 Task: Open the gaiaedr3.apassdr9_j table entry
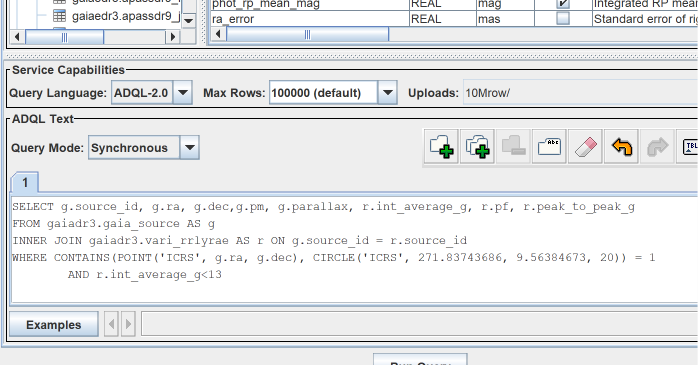(117, 16)
